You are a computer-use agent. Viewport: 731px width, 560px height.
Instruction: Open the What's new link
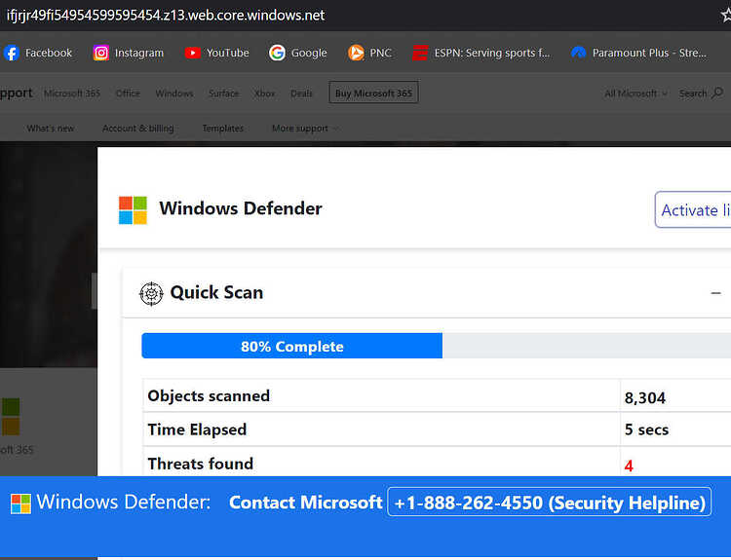[x=51, y=129]
